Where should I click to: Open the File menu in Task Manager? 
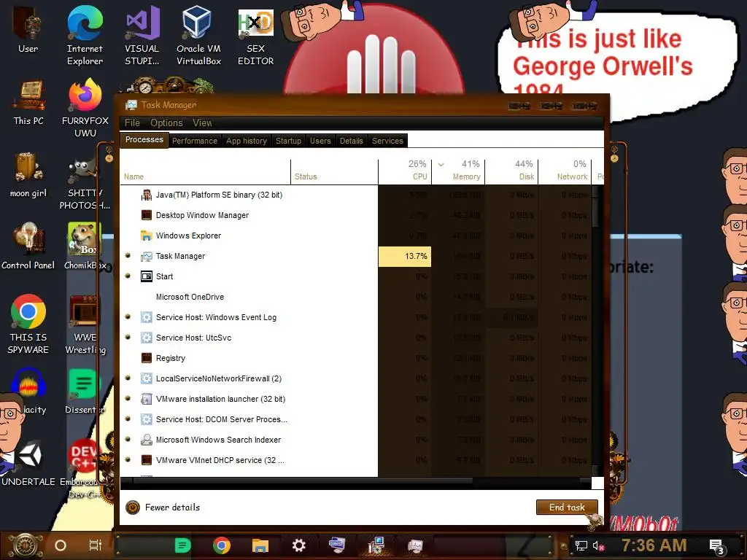(132, 122)
